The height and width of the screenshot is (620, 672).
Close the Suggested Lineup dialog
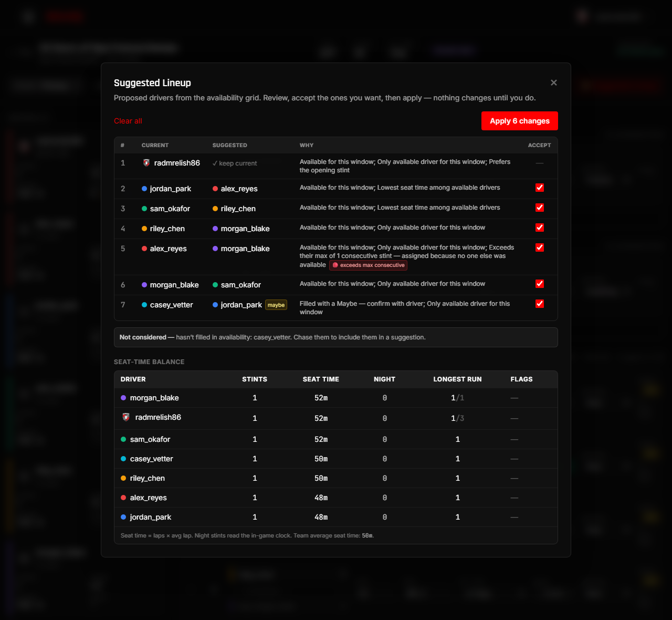553,82
